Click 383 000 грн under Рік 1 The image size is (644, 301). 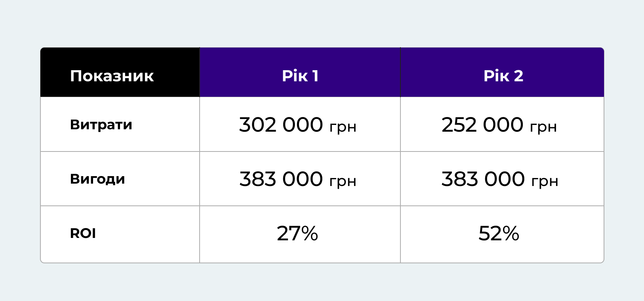[300, 178]
